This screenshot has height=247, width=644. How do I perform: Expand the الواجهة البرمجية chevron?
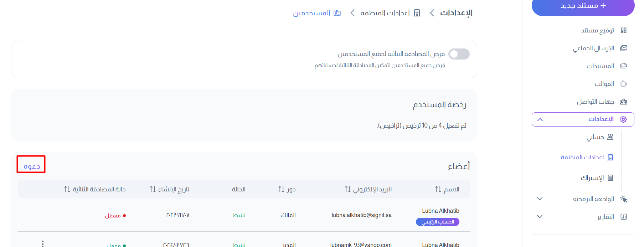540,199
